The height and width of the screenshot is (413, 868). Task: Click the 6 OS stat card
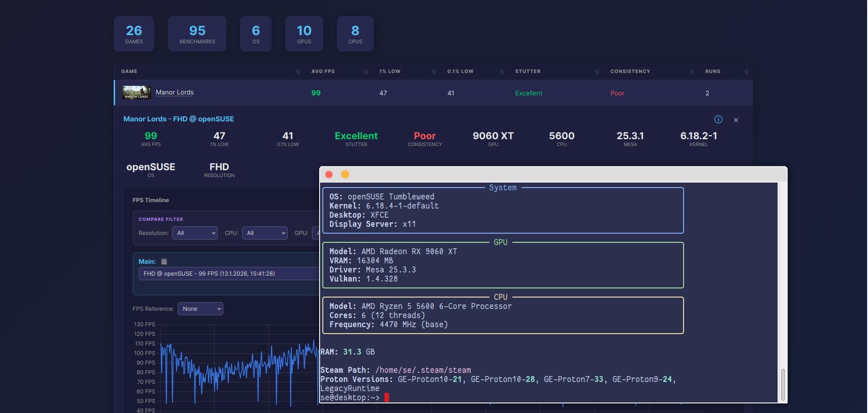pos(256,34)
